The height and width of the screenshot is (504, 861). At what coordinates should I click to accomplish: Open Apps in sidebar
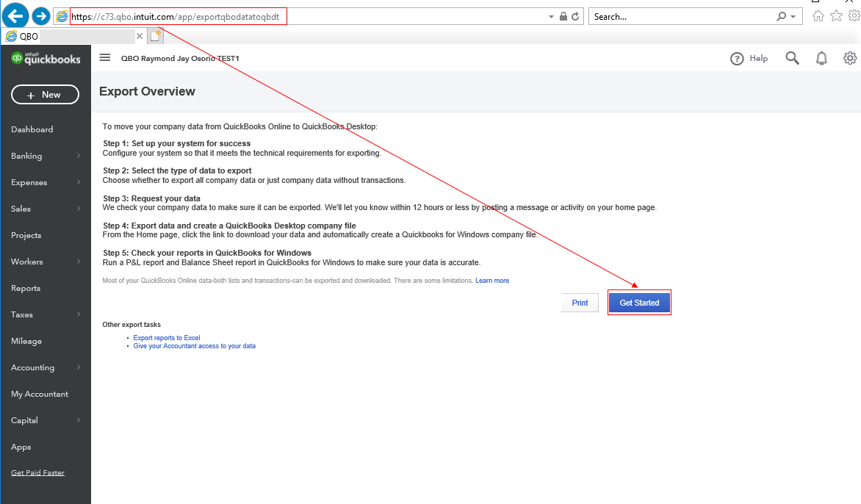(21, 447)
